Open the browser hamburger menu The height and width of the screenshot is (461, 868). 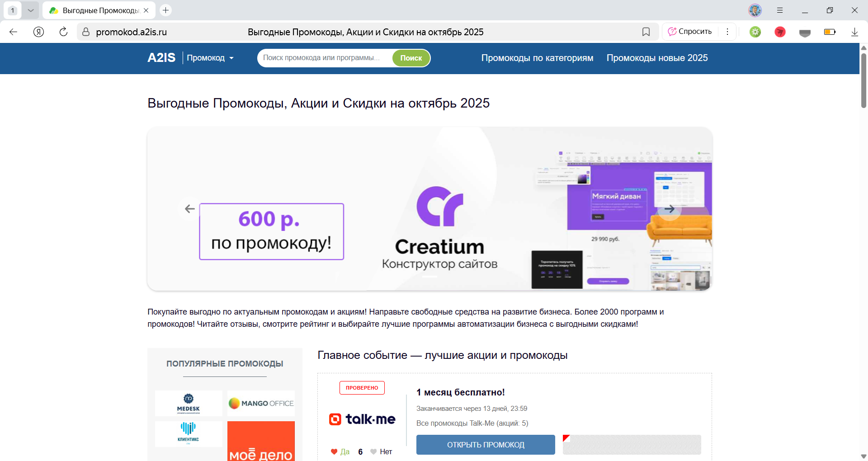pos(780,10)
